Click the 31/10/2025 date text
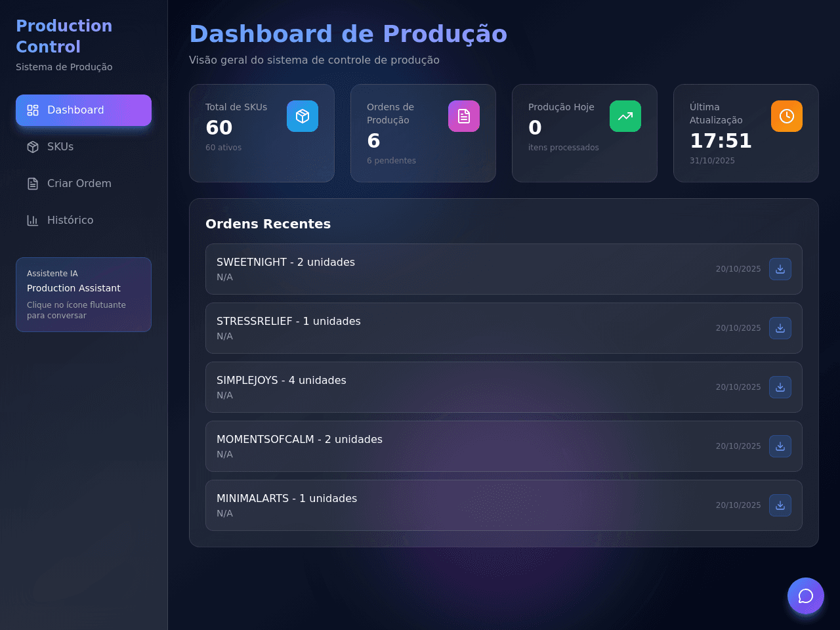The image size is (840, 630). (712, 161)
